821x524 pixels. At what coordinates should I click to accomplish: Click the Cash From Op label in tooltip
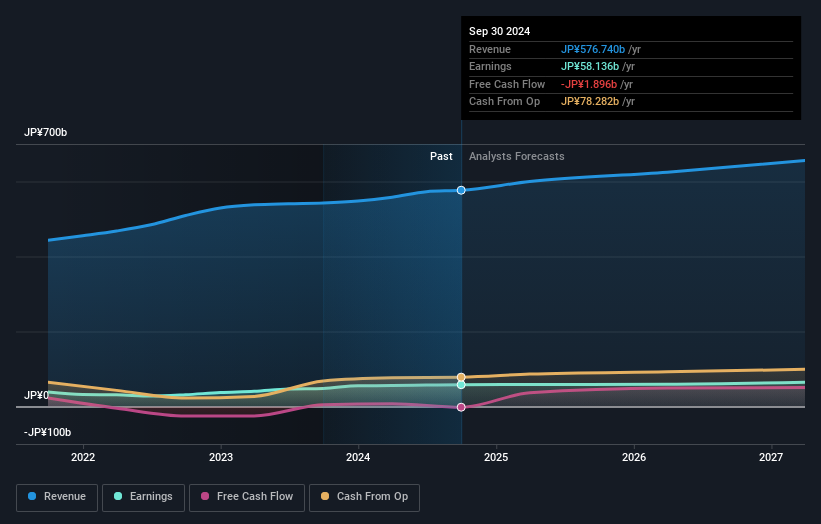pyautogui.click(x=504, y=102)
